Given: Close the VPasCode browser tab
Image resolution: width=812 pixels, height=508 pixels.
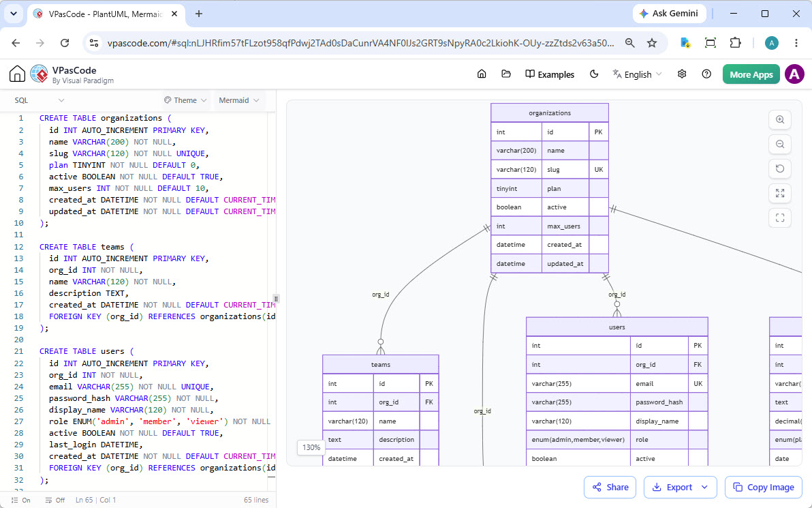Looking at the screenshot, I should coord(174,14).
